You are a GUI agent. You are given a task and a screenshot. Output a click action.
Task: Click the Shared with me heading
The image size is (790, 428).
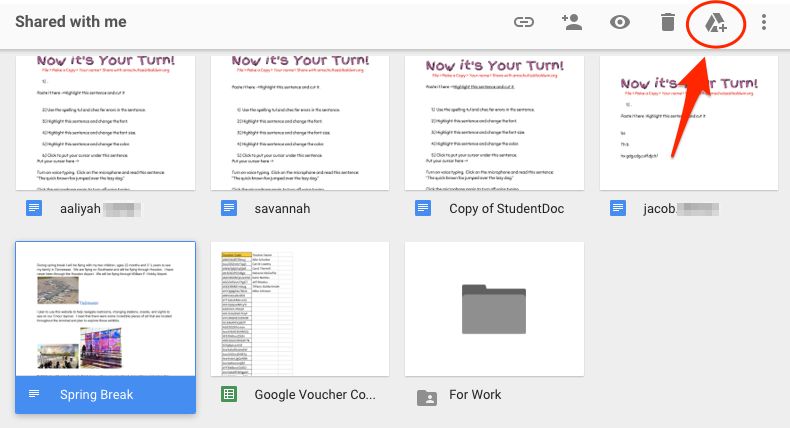71,22
